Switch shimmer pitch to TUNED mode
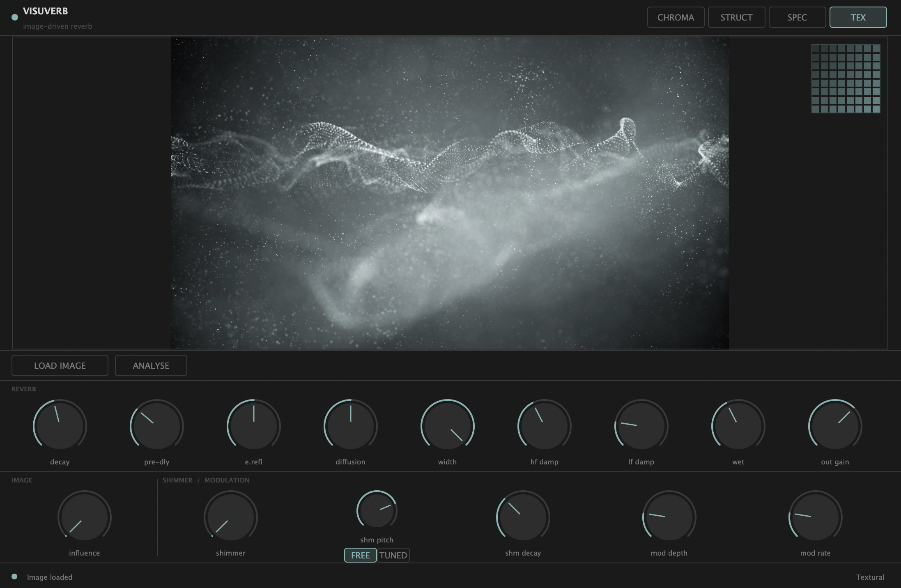Image resolution: width=901 pixels, height=588 pixels. point(393,555)
